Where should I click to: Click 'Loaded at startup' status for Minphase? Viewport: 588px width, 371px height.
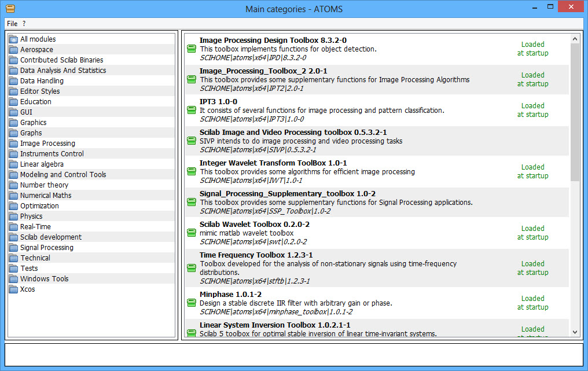pos(533,303)
